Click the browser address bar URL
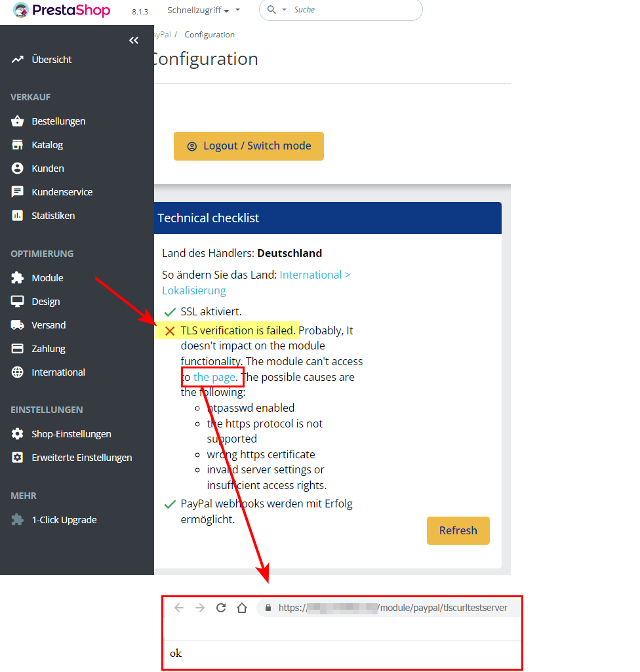The height and width of the screenshot is (672, 640). point(393,608)
